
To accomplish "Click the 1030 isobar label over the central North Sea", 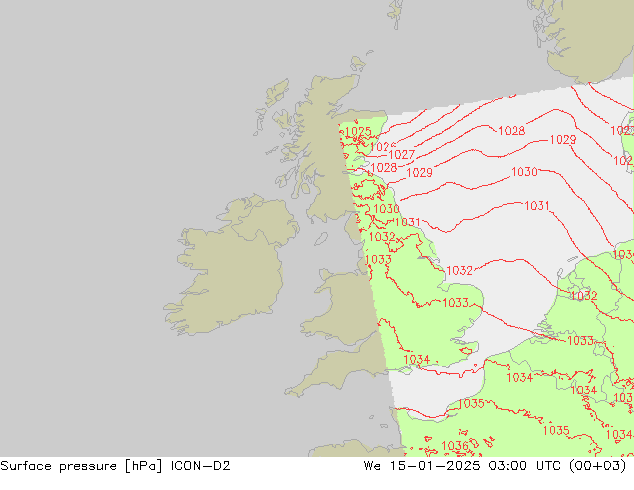I will 524,172.
